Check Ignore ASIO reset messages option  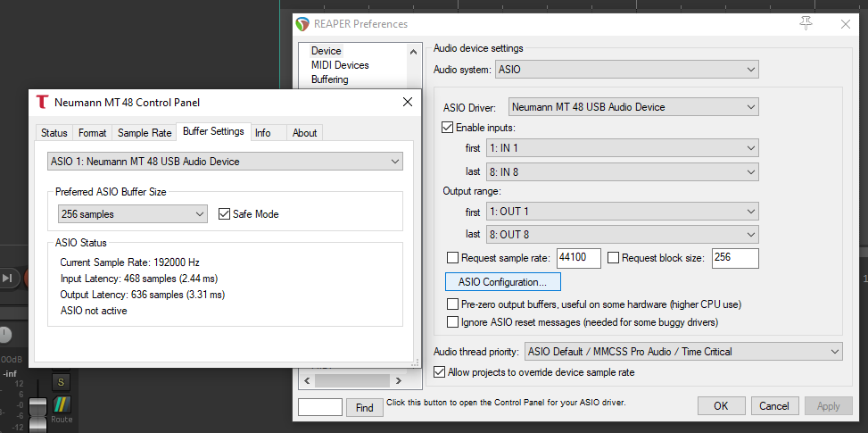coord(453,321)
